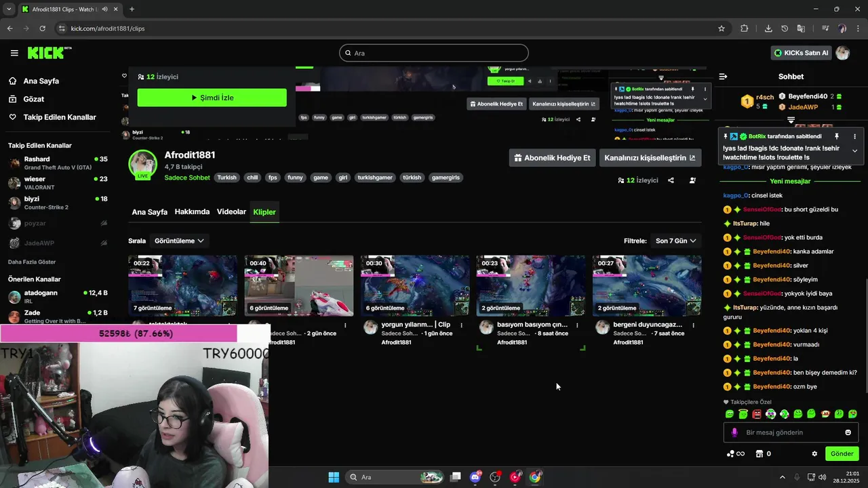Open atadogann recommended channel

[x=58, y=297]
